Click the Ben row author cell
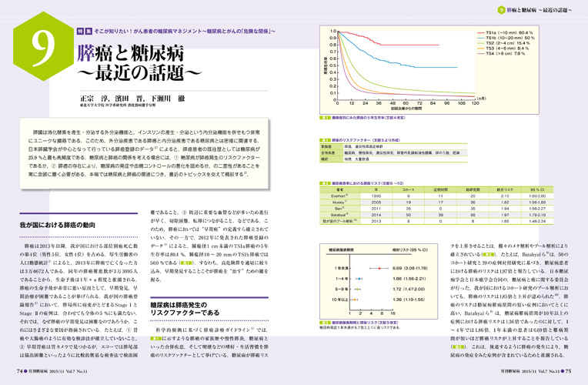This screenshot has height=385, width=588. 339,209
